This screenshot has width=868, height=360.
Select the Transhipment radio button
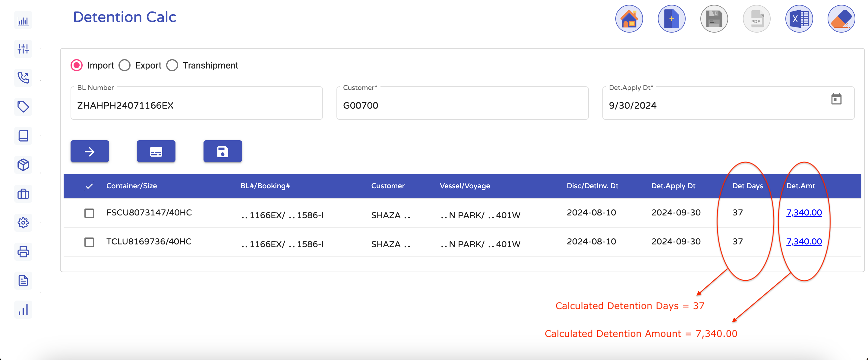172,65
